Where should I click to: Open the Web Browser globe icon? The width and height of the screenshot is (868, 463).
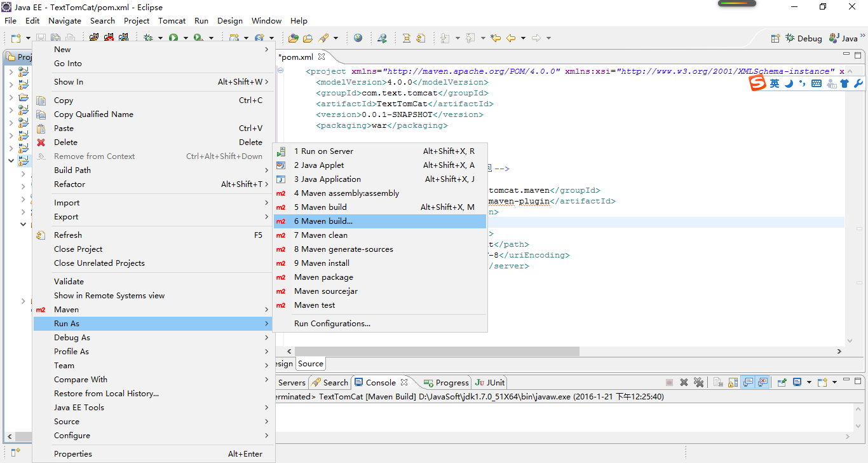pos(358,38)
